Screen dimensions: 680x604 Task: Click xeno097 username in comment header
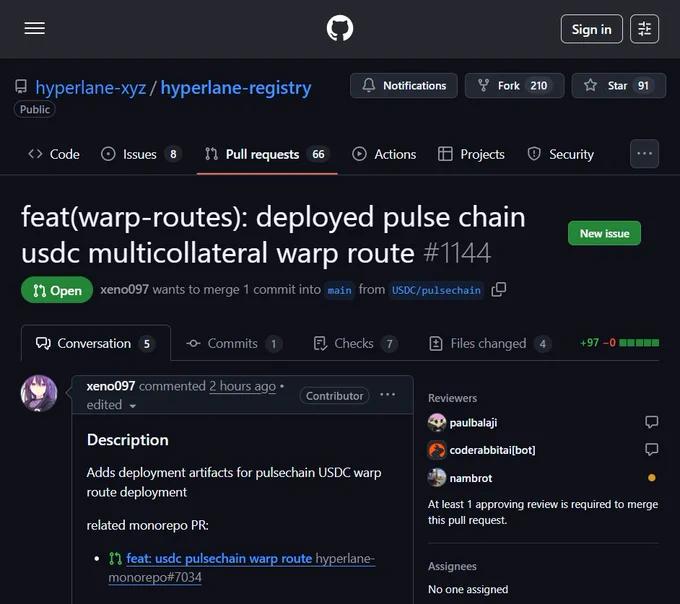[x=111, y=386]
